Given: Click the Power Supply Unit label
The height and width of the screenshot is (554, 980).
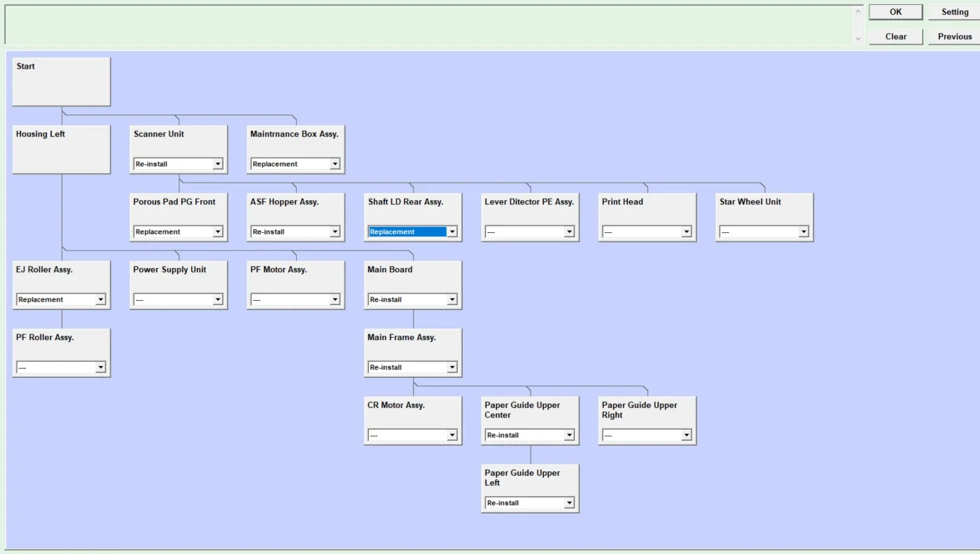Looking at the screenshot, I should (169, 269).
